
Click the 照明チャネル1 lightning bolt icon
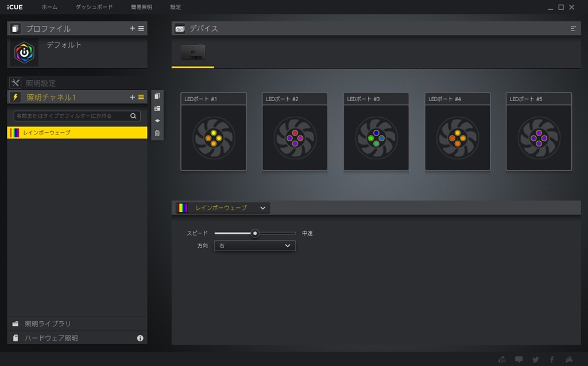(16, 97)
